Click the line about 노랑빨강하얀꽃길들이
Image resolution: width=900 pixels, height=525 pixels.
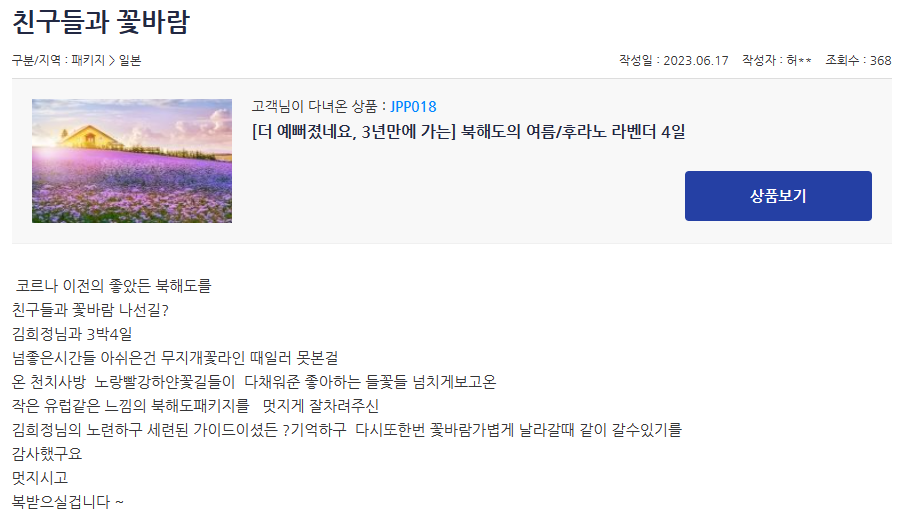tap(254, 382)
